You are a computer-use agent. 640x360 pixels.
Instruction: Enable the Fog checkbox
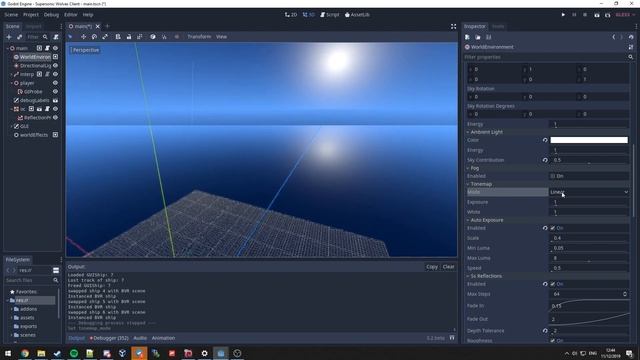click(x=553, y=176)
